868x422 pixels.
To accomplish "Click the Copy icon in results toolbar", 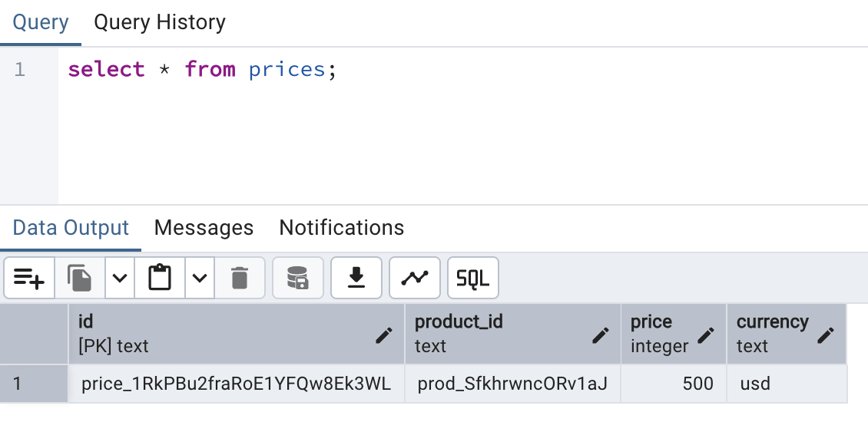I will coord(80,278).
